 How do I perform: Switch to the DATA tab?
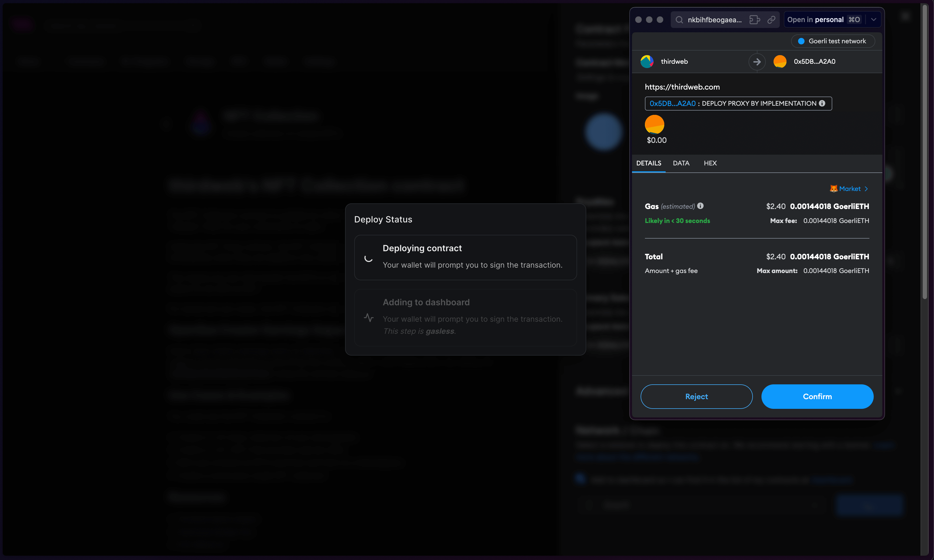[681, 163]
